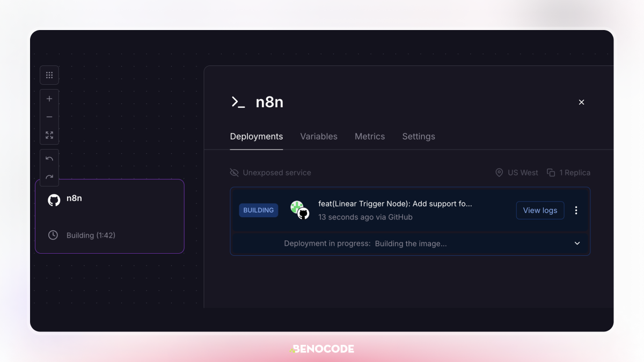Click the Unexposed service label
Screen dimensions: 644x362
277,173
